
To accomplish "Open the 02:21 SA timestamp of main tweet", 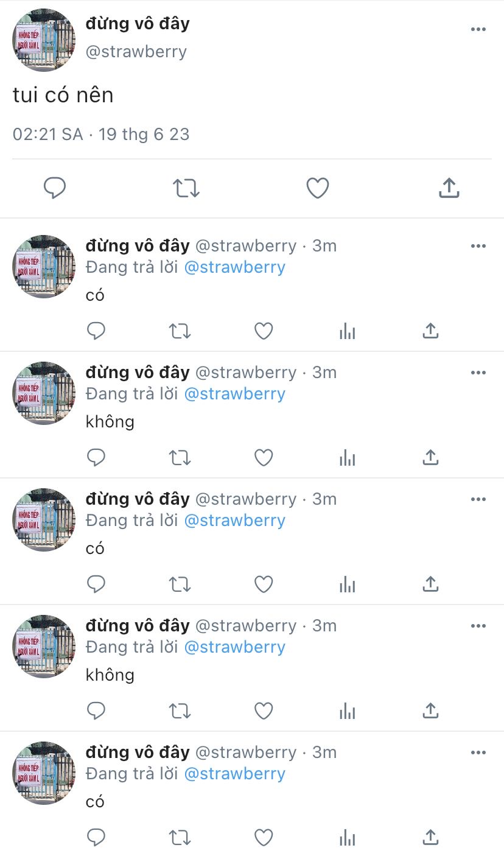I will coord(47,134).
